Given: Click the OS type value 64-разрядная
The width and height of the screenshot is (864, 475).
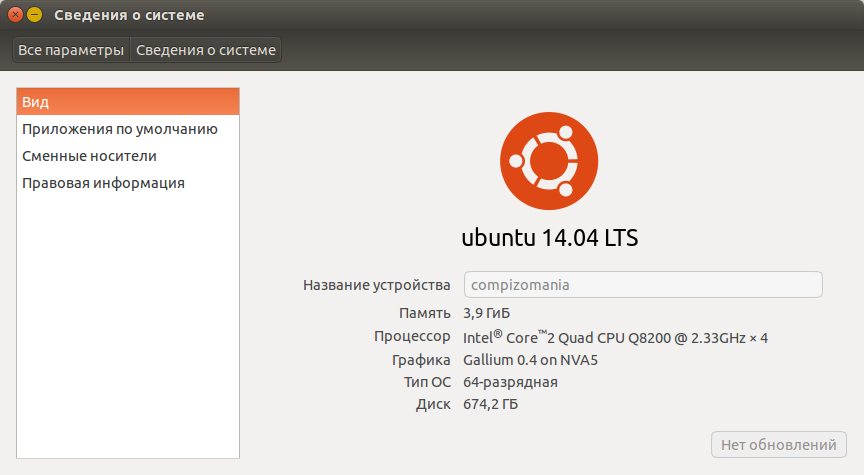Looking at the screenshot, I should tap(510, 382).
